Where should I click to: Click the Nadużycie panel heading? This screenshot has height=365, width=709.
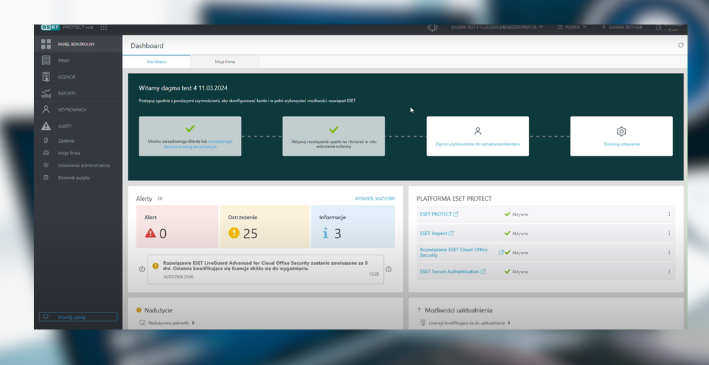[158, 310]
